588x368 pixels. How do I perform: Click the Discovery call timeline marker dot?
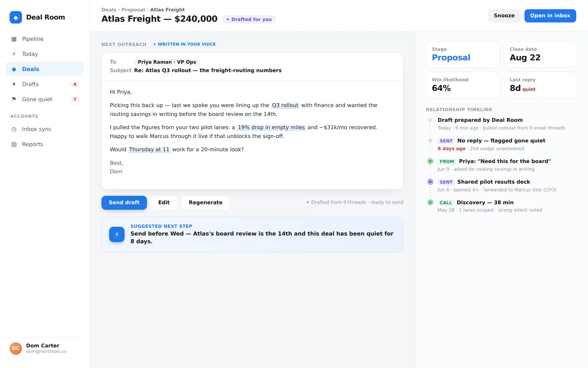pyautogui.click(x=430, y=202)
